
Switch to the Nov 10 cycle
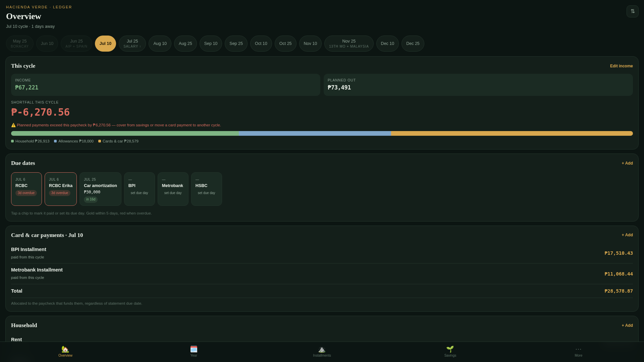pos(310,44)
